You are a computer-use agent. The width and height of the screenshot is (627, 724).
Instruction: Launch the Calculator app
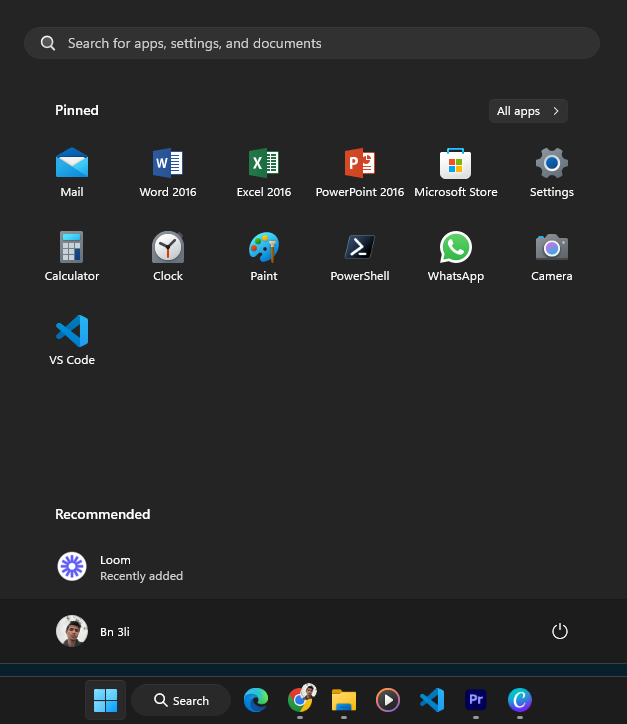(x=72, y=256)
